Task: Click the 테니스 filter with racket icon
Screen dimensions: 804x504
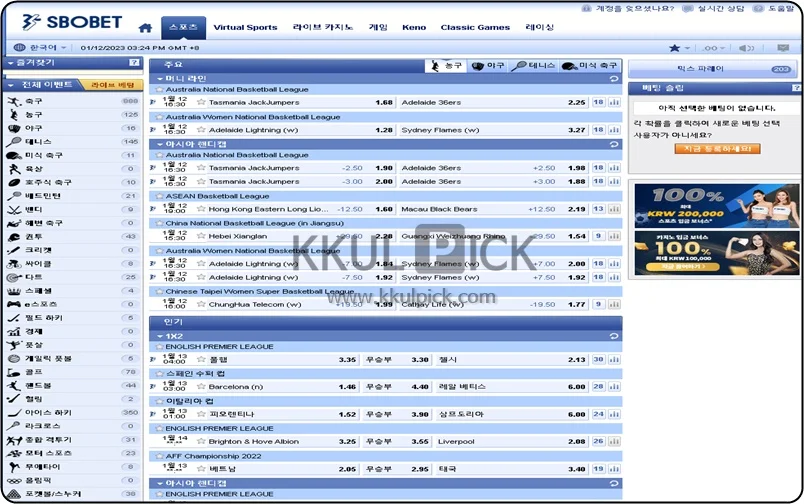Action: click(533, 66)
